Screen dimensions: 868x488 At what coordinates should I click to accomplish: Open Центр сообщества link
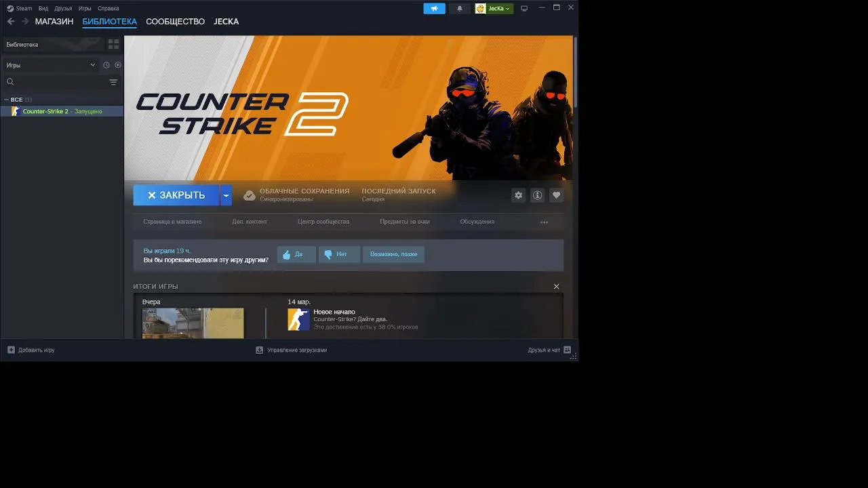tap(323, 222)
